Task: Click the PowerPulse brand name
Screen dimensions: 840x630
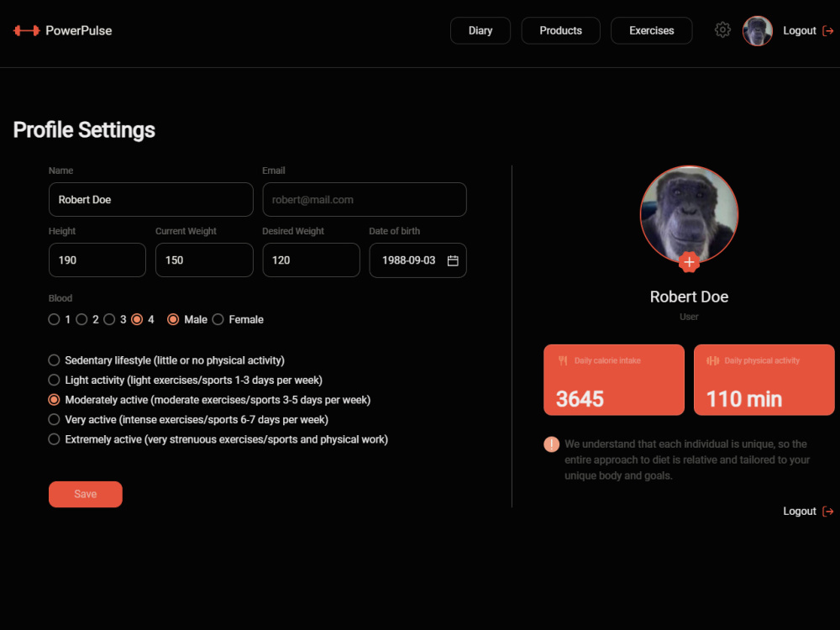Action: coord(79,30)
